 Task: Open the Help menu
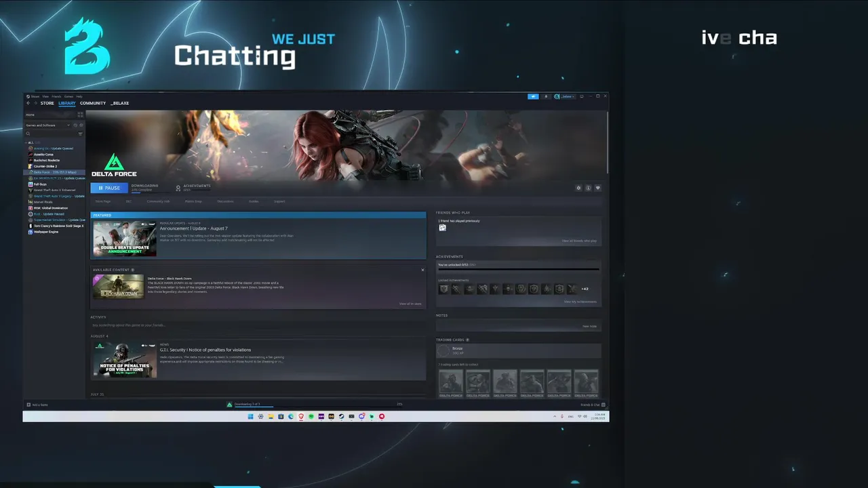click(x=79, y=96)
